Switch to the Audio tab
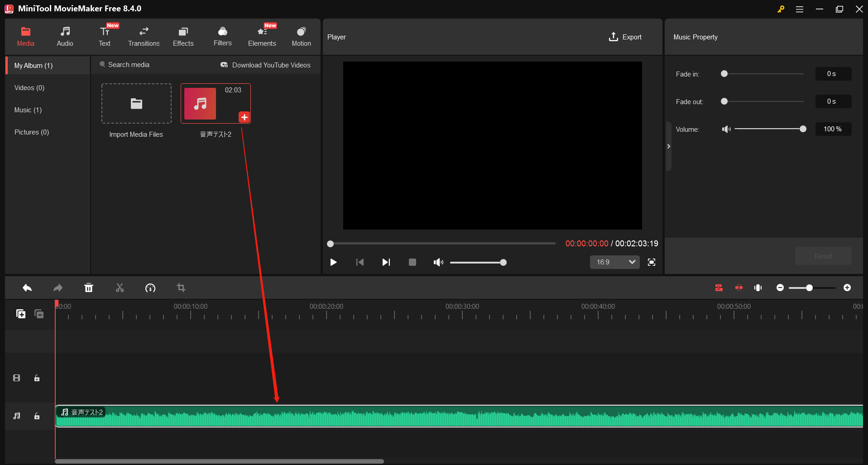 coord(65,36)
